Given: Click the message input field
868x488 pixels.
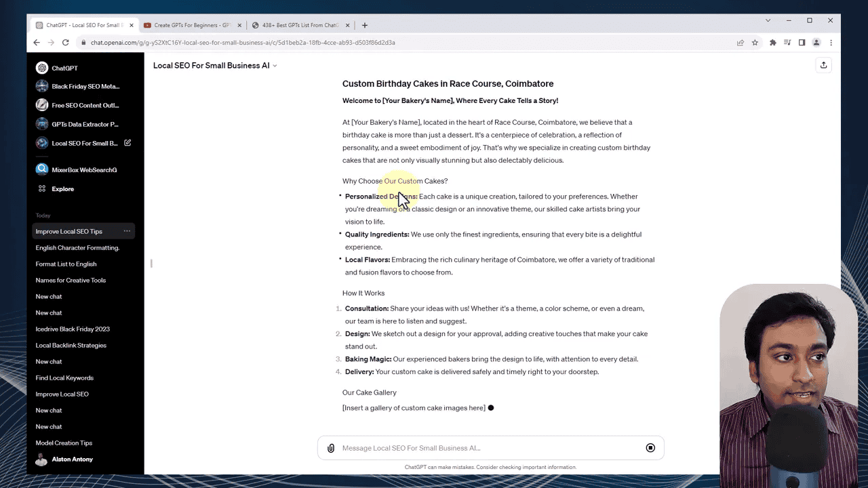Looking at the screenshot, I should tap(475, 447).
